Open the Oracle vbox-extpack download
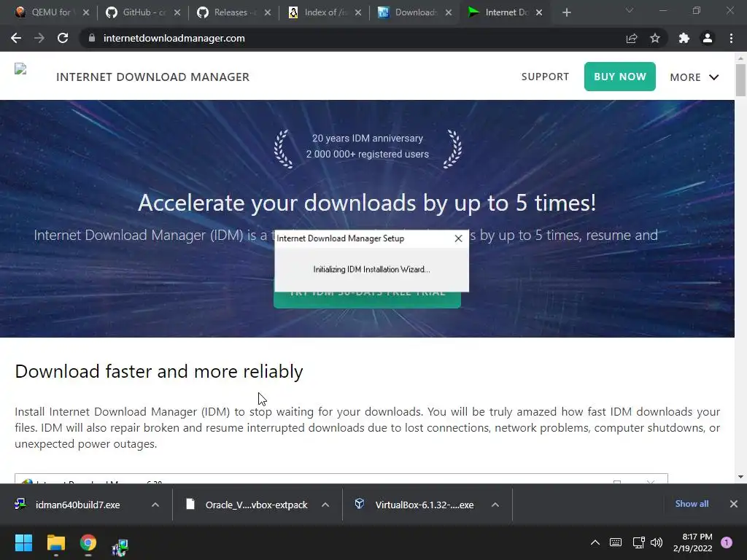The image size is (747, 560). (x=247, y=505)
